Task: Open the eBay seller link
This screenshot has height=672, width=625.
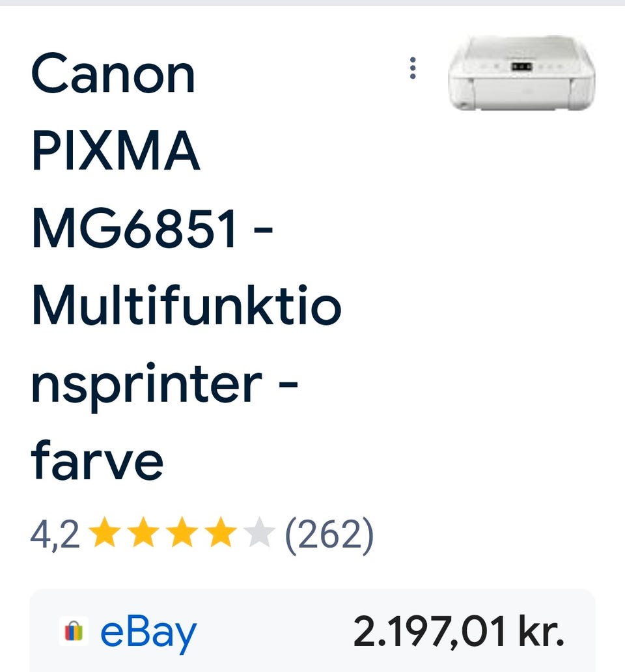Action: tap(148, 632)
